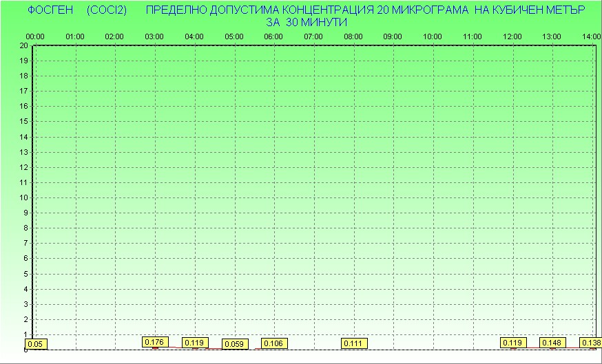Select the 5 value on vertical axis

click(x=25, y=273)
